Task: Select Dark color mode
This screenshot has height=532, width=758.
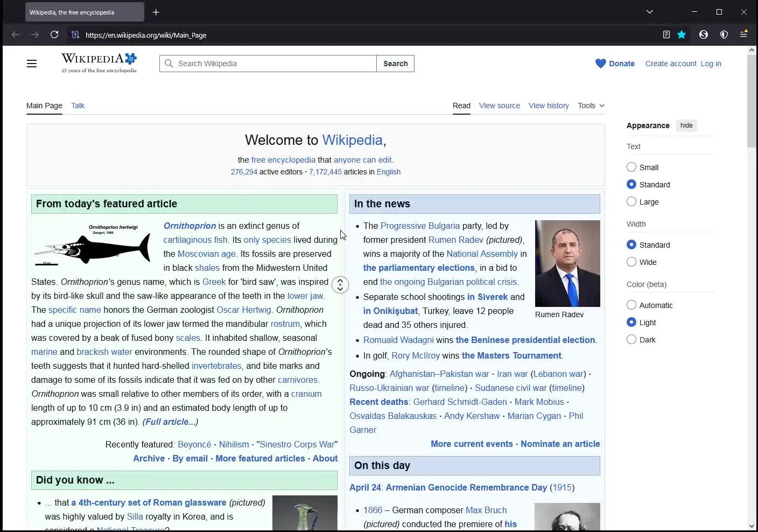Action: tap(631, 340)
